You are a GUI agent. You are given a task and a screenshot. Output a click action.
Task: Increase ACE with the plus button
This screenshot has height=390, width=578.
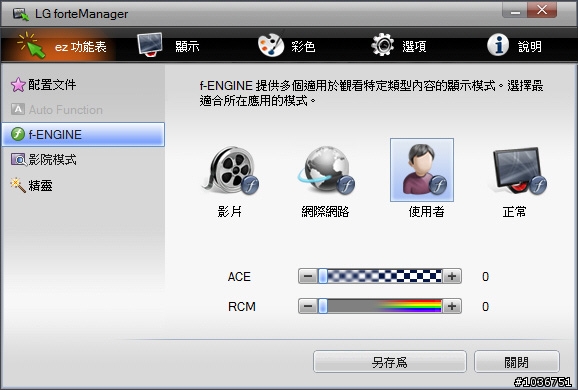(452, 276)
